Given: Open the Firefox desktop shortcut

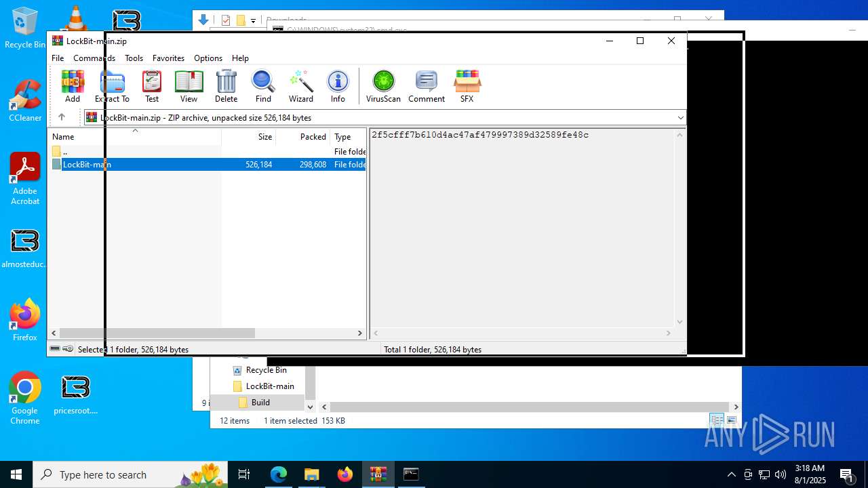Looking at the screenshot, I should (25, 320).
